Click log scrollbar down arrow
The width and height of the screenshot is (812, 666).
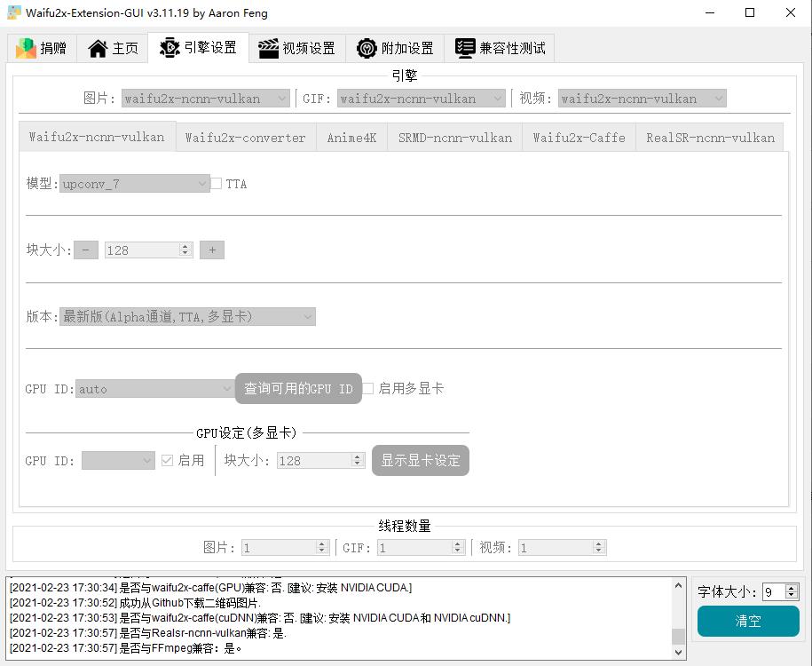click(x=678, y=653)
